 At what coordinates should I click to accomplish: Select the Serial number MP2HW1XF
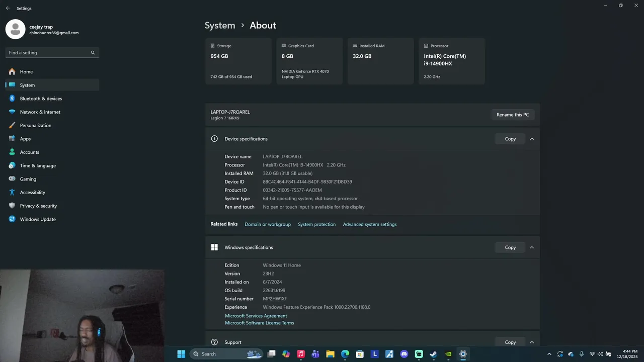(275, 299)
